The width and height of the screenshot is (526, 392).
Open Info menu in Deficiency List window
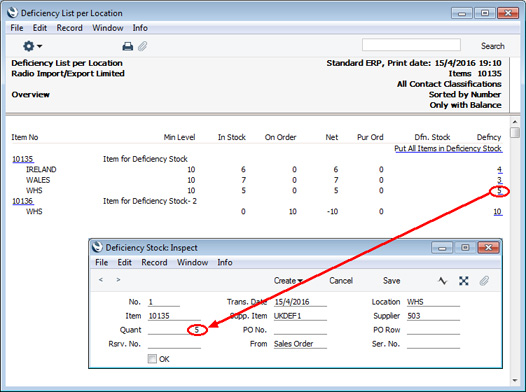pos(140,28)
